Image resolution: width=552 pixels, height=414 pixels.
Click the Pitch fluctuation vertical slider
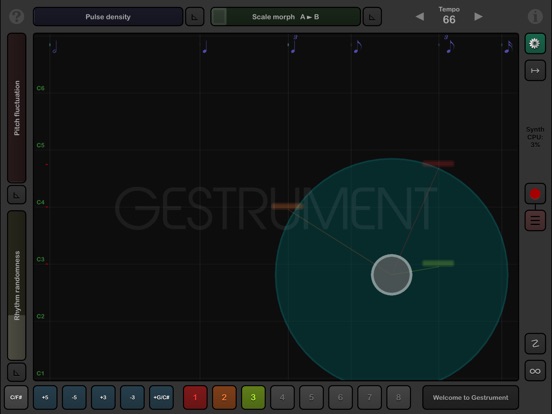point(17,108)
